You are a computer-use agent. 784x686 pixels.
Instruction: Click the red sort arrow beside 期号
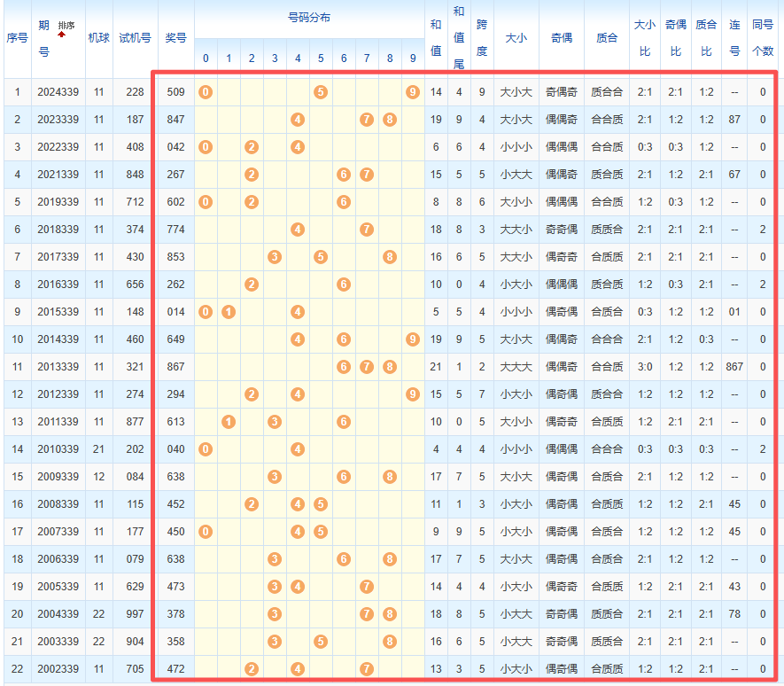point(61,35)
